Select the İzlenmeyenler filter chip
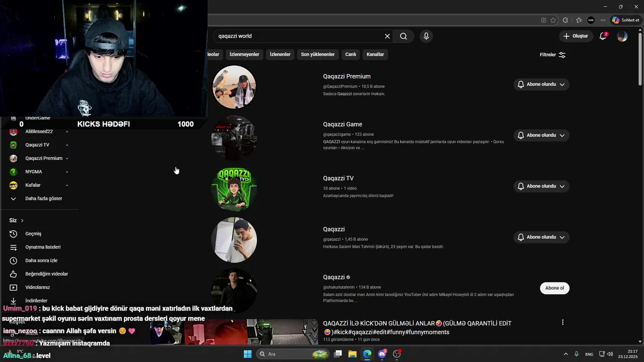Image resolution: width=644 pixels, height=362 pixels. point(245,54)
